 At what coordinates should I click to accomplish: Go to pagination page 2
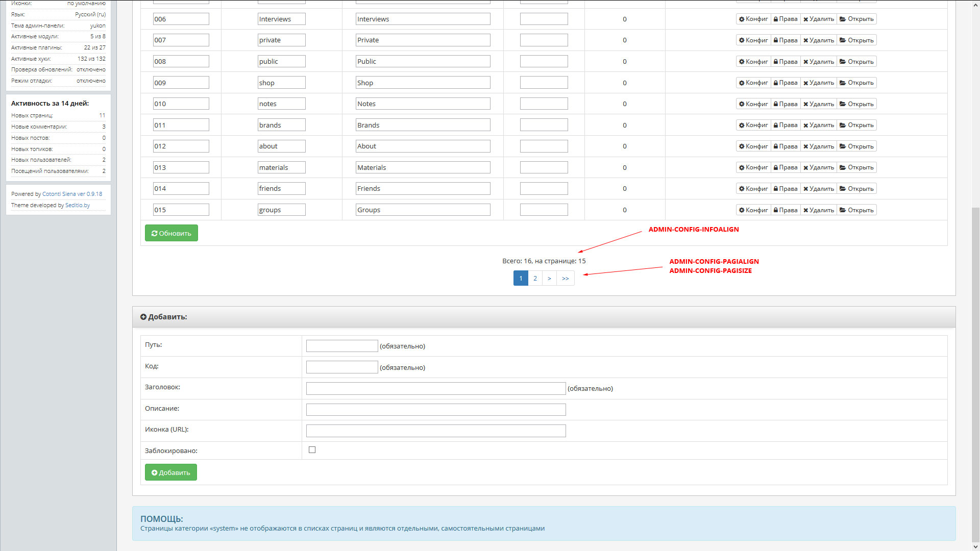[x=535, y=279]
